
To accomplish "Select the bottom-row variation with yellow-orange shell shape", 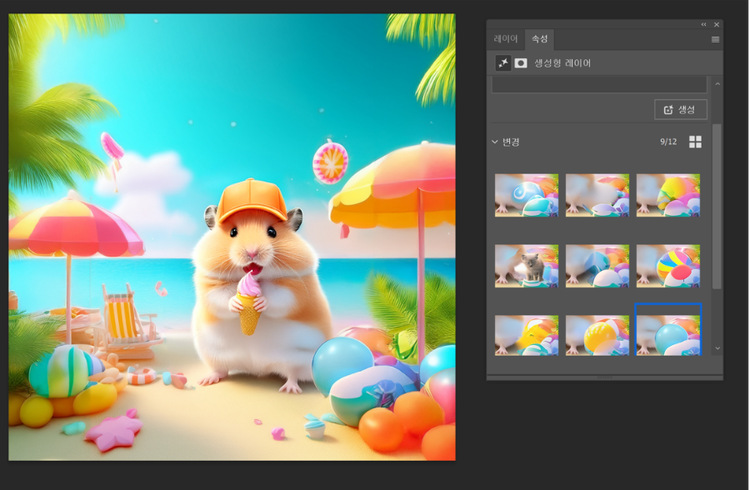I will click(x=527, y=335).
